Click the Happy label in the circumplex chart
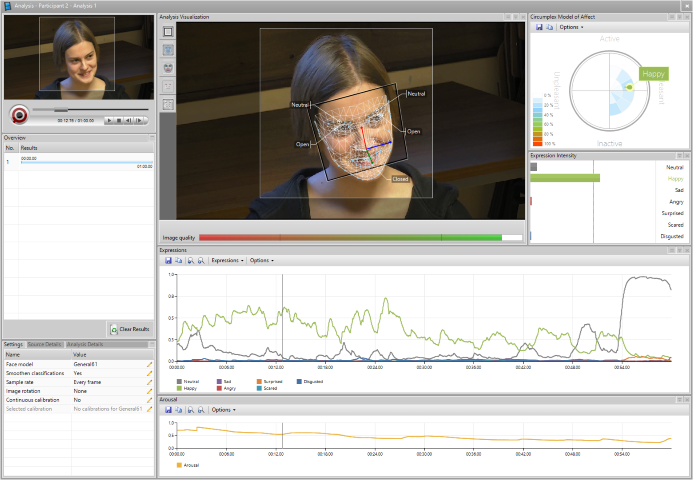 coord(653,74)
